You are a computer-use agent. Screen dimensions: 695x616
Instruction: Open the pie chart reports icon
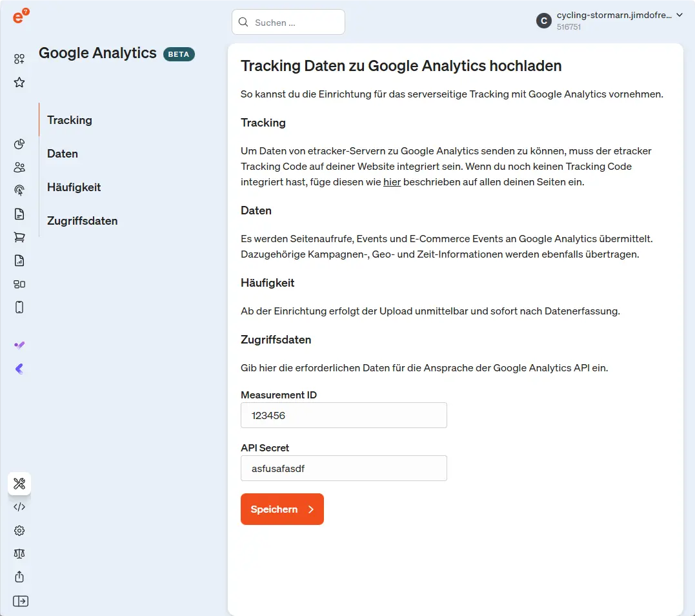point(19,144)
